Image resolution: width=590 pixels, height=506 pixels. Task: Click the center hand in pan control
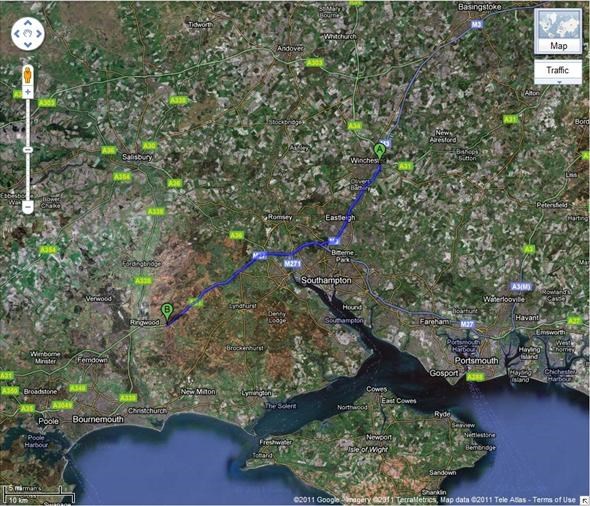point(28,34)
